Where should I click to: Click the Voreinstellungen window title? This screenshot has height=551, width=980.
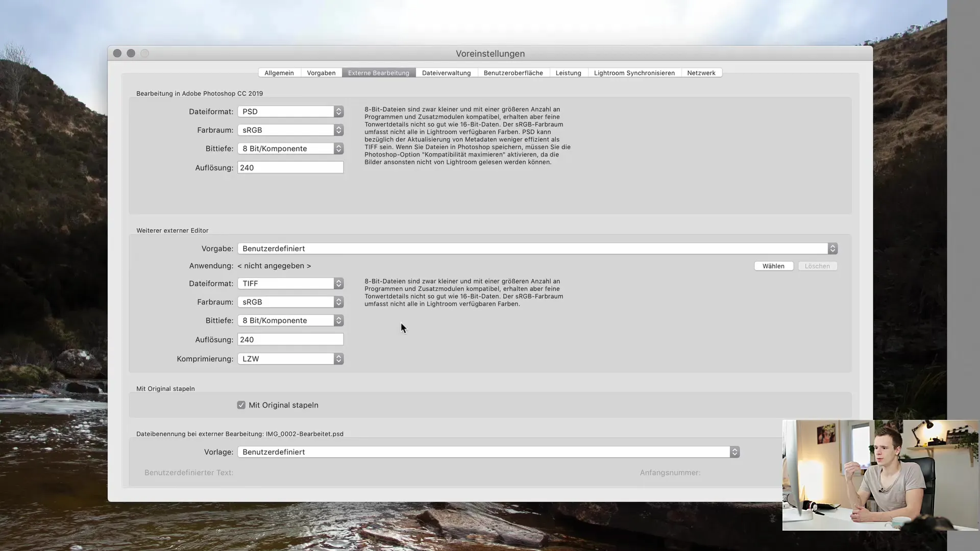[x=490, y=54]
